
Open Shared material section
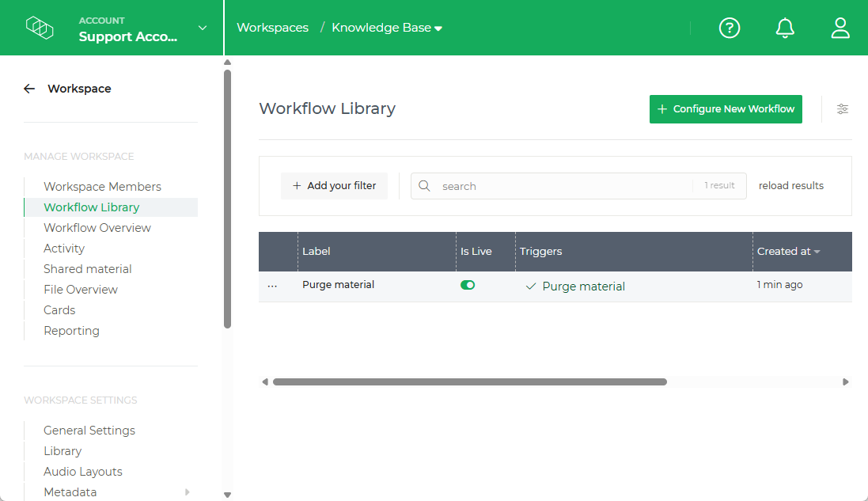[x=88, y=268]
